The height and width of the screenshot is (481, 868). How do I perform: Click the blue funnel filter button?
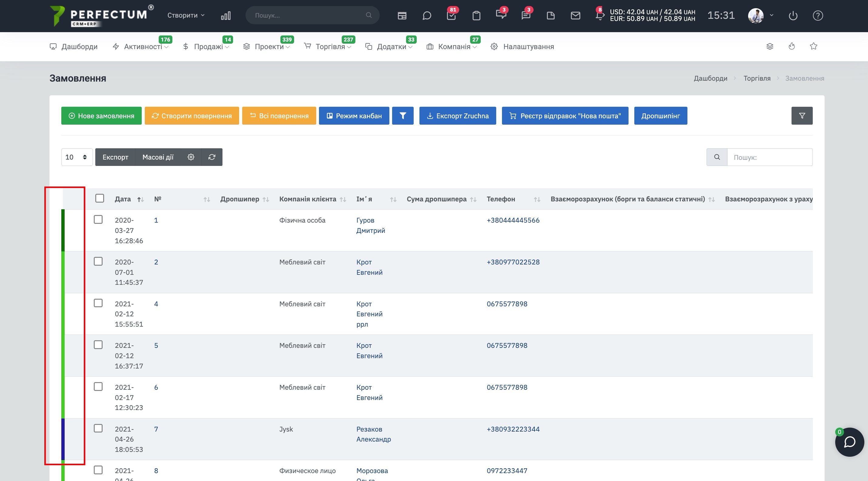coord(403,116)
